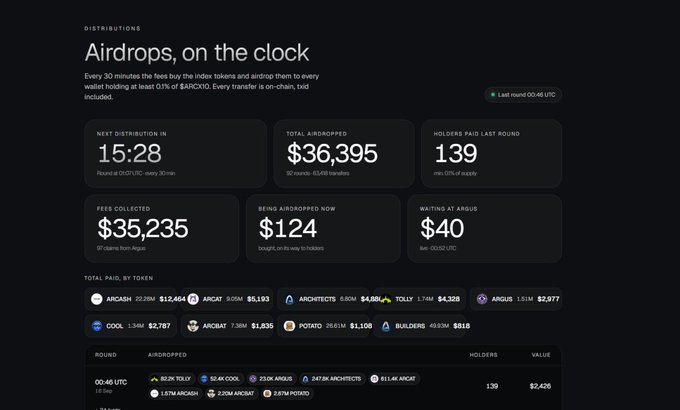Image resolution: width=680 pixels, height=410 pixels.
Task: Click the $12,464 ARCASH total paid
Action: (x=173, y=299)
